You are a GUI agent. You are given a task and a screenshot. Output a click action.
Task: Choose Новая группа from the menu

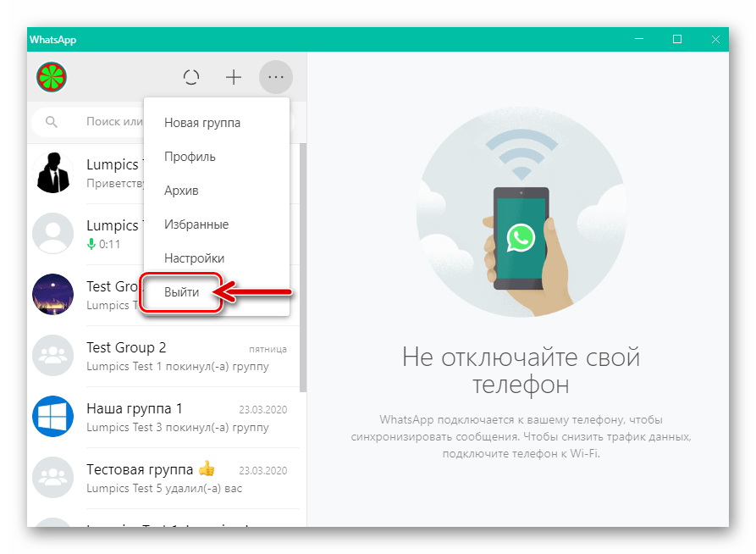pos(217,123)
